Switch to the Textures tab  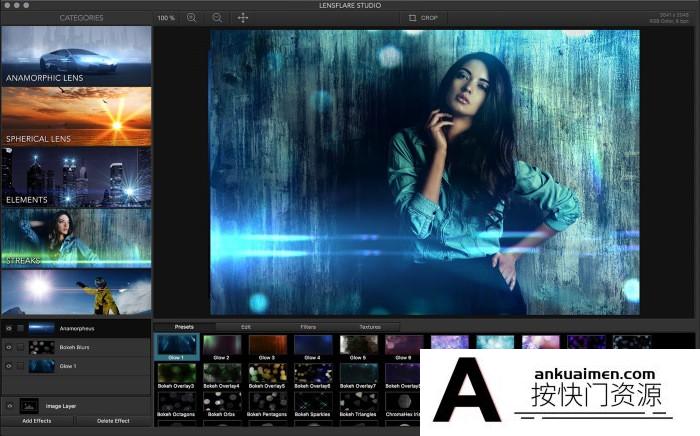370,327
